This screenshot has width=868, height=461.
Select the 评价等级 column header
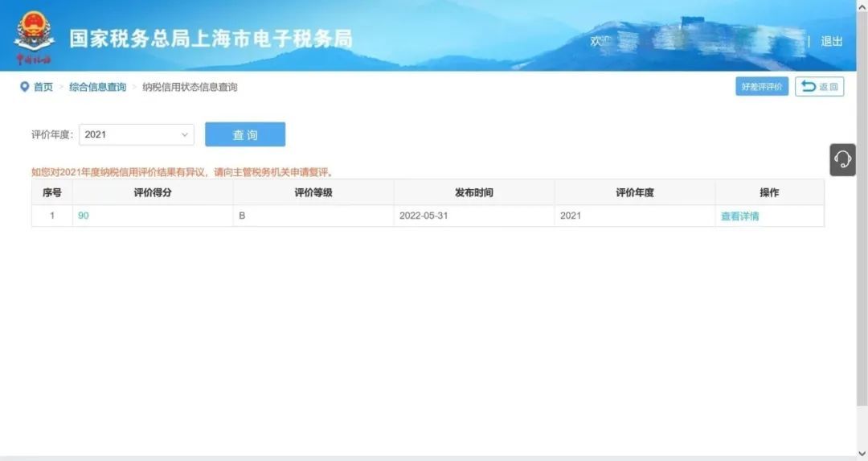point(313,193)
